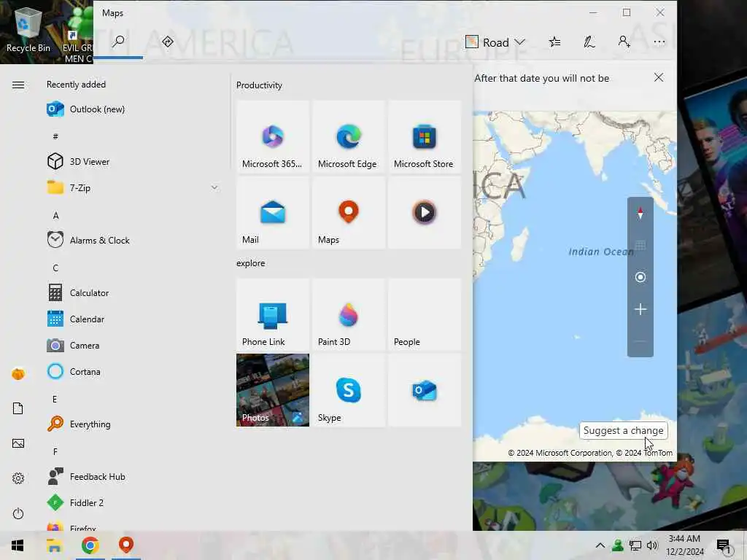747x560 pixels.
Task: Open the Skype tile
Action: coord(348,390)
